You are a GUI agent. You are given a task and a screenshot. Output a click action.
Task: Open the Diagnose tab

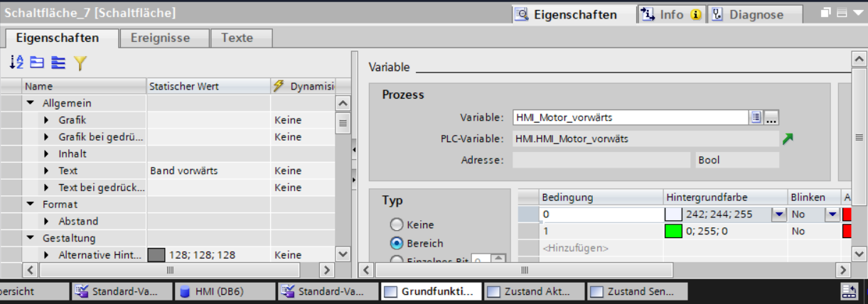(x=756, y=14)
